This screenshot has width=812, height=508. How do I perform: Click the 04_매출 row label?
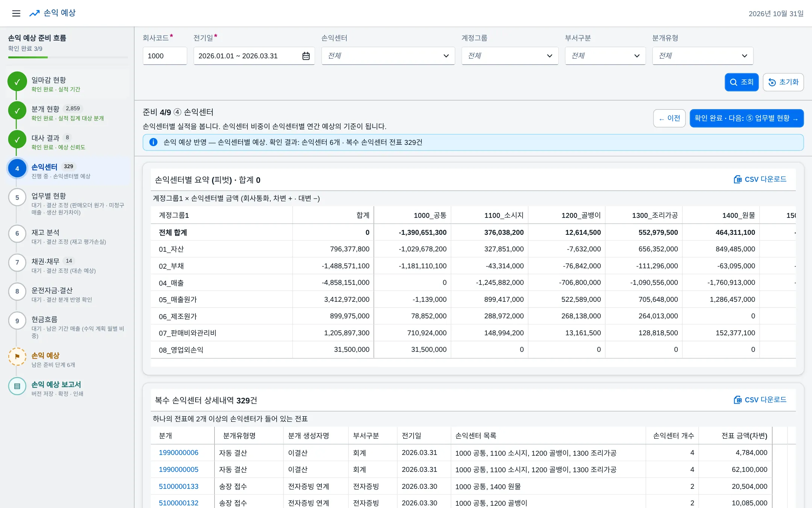[171, 283]
